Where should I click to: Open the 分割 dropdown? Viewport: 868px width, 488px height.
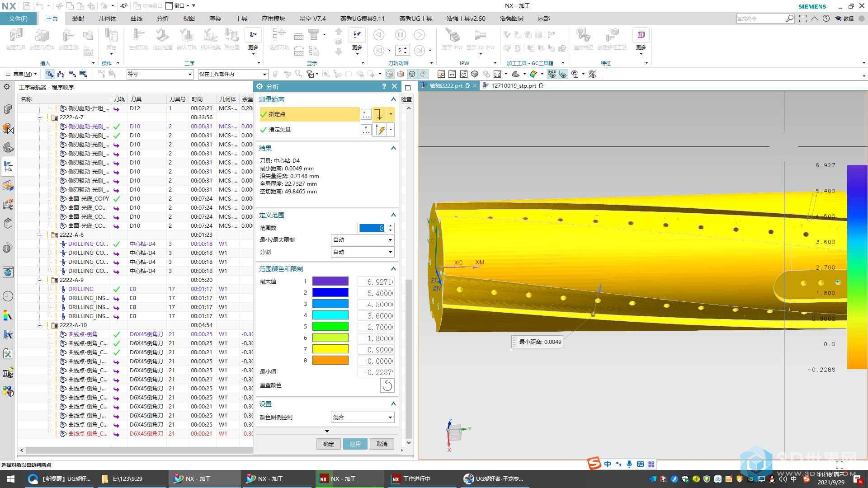click(x=363, y=252)
